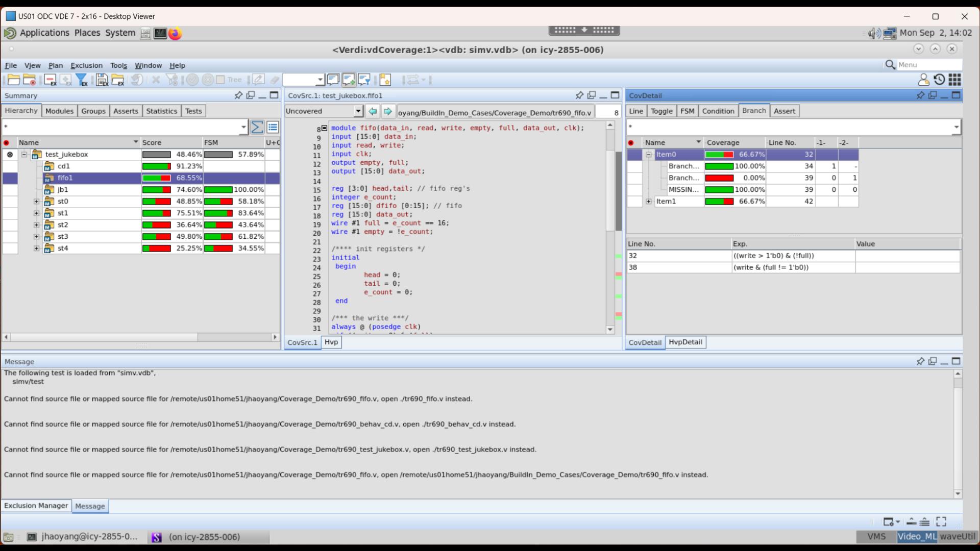
Task: Click the bookmark star page icon
Action: click(x=385, y=80)
